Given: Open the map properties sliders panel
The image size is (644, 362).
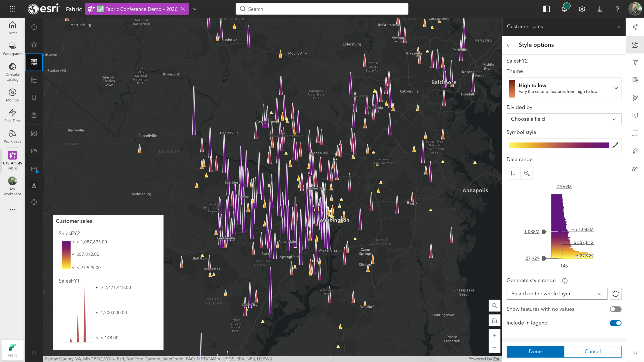Looking at the screenshot, I should (635, 27).
